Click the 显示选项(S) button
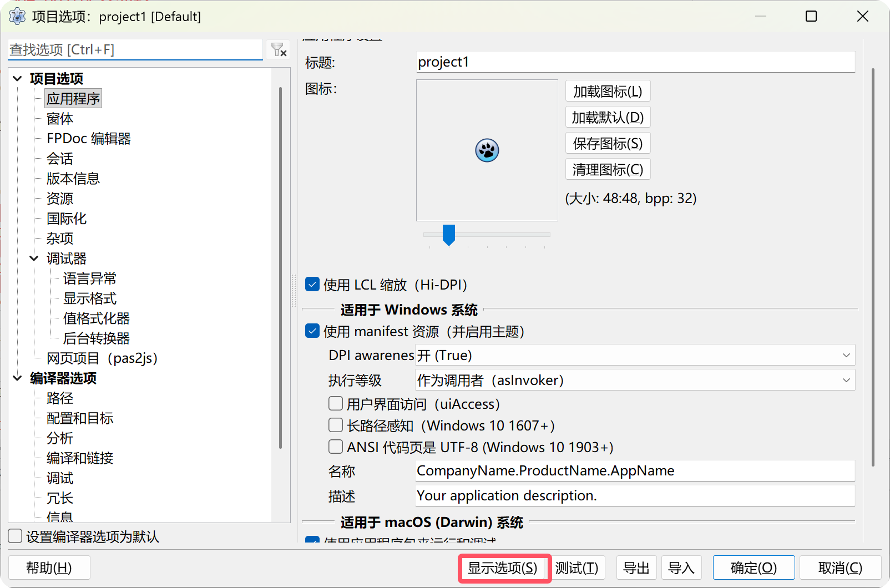Image resolution: width=890 pixels, height=588 pixels. click(503, 567)
